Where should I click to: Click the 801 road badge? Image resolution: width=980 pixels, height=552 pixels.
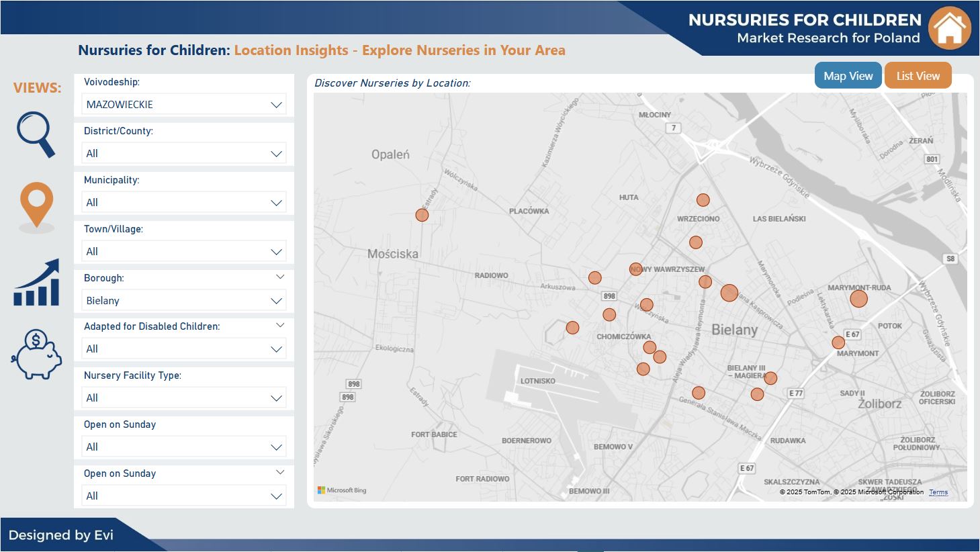point(932,159)
